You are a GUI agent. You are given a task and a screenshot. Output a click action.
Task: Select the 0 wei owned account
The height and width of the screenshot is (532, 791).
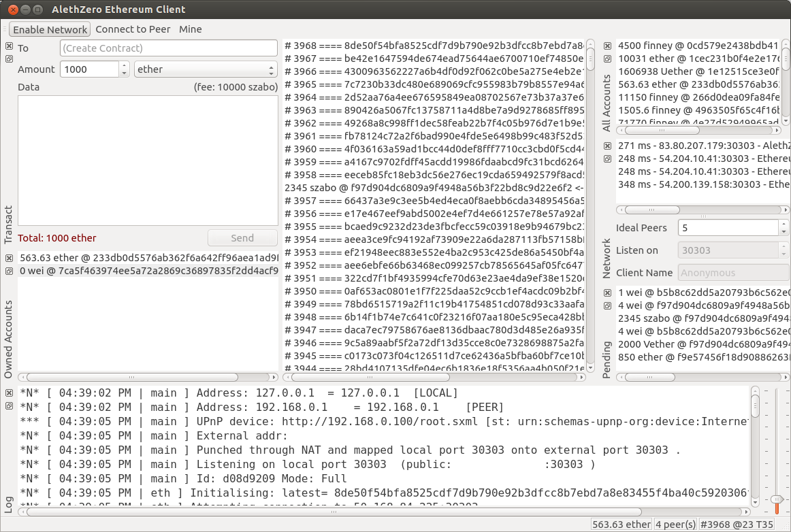pos(148,271)
